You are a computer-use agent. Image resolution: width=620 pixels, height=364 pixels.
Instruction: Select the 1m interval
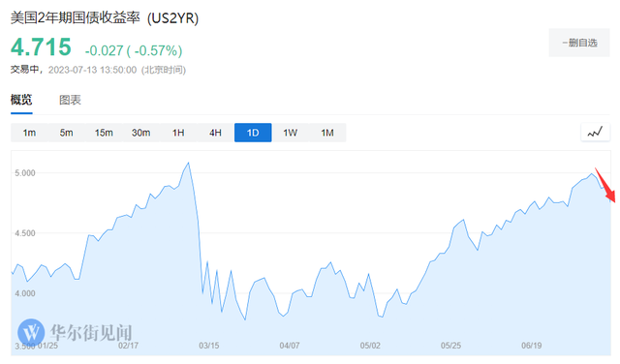(x=29, y=133)
